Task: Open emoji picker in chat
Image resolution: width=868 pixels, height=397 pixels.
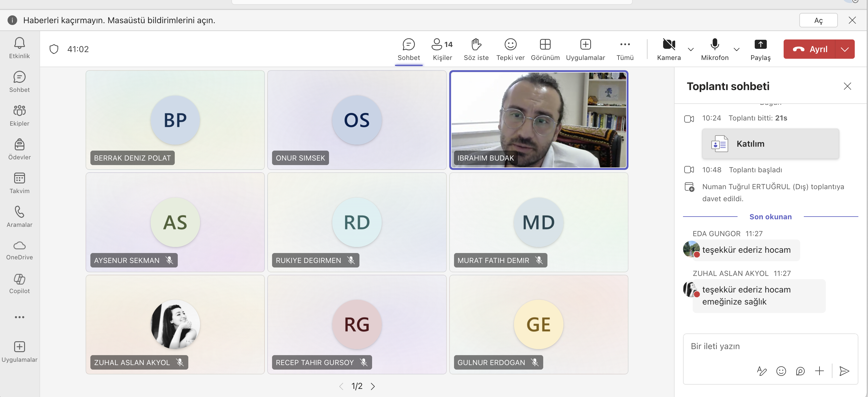Action: (781, 371)
